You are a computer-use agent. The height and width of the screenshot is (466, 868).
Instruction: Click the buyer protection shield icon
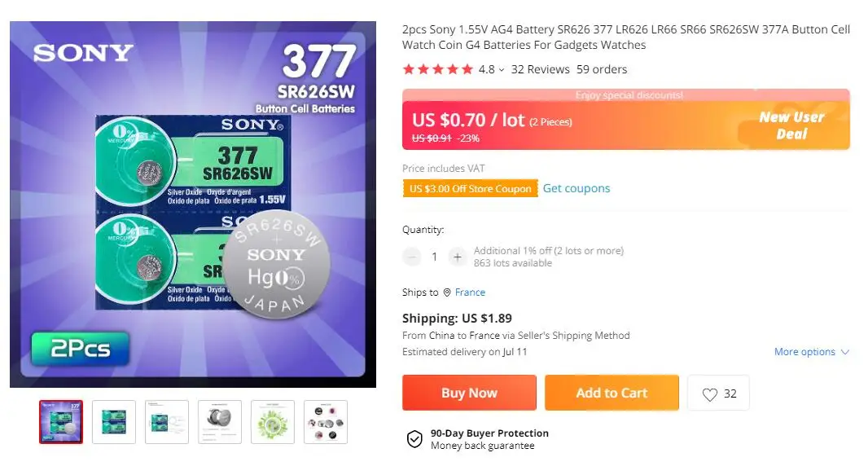click(414, 439)
